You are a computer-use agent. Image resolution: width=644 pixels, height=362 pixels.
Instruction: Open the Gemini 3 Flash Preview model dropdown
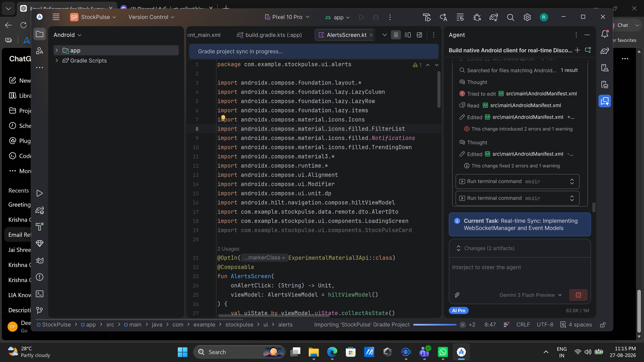tap(530, 295)
